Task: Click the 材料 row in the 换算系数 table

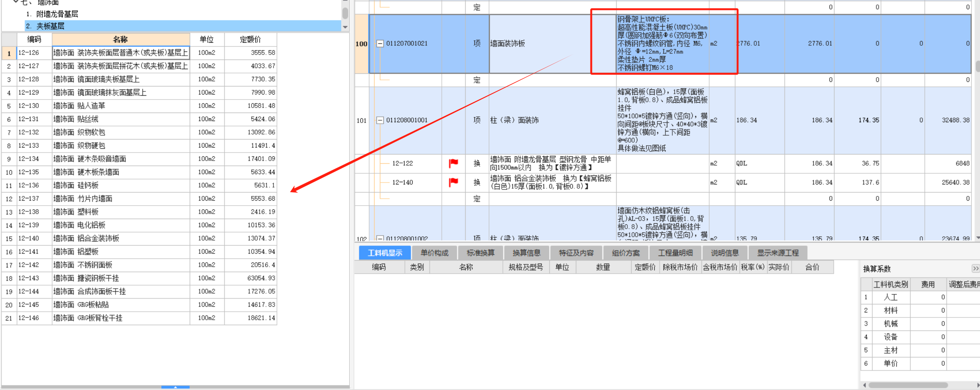Action: click(x=920, y=310)
